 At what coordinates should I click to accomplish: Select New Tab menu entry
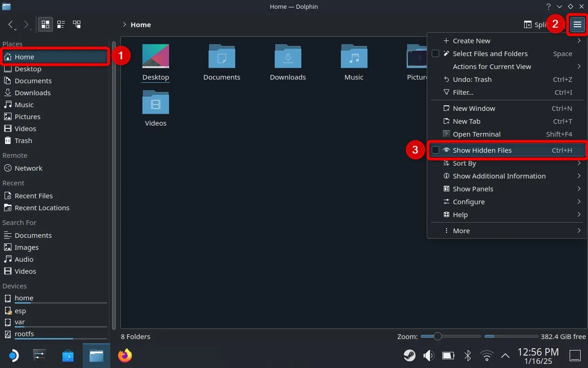[466, 121]
